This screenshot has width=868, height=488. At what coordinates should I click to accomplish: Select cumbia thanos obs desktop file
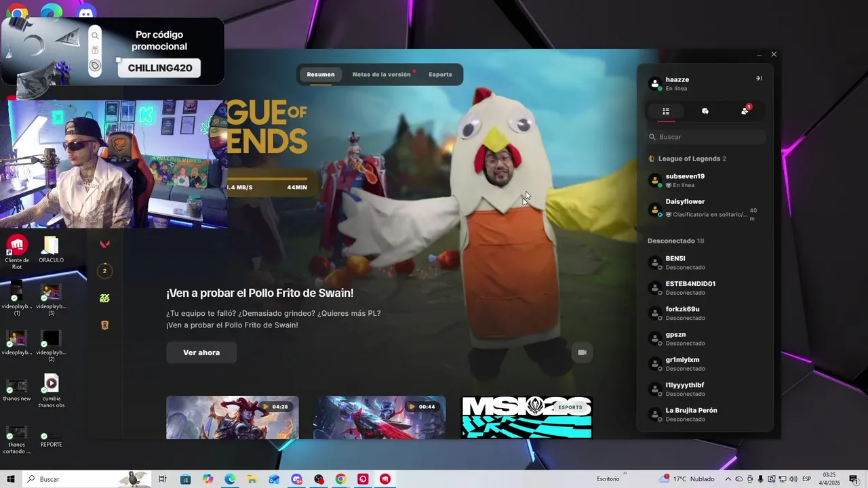pos(52,391)
